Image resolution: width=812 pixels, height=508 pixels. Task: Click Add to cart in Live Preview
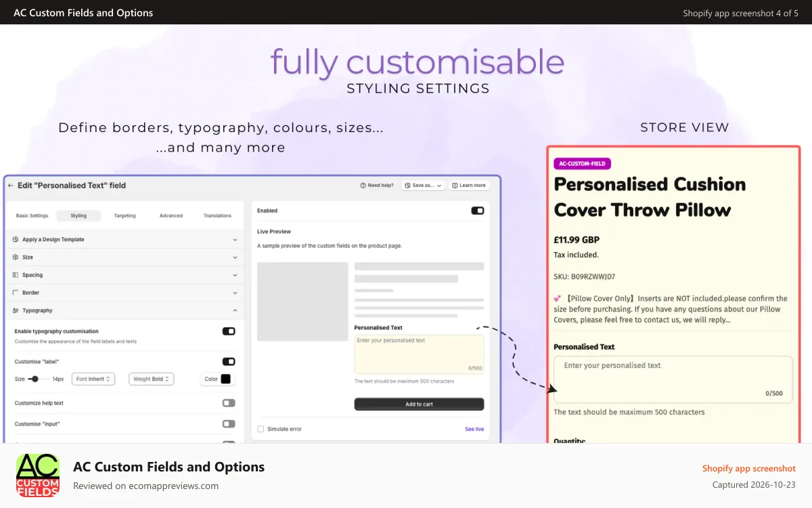[x=419, y=404]
